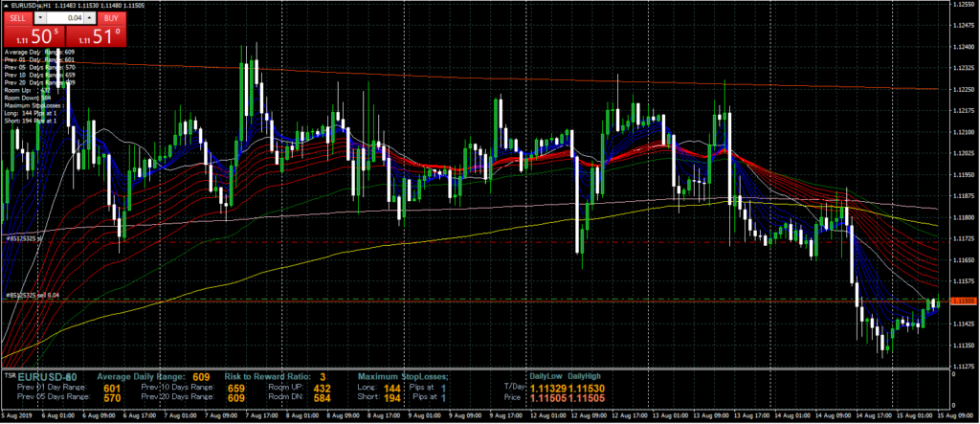The height and width of the screenshot is (424, 980).
Task: Click the Risk to Reward Ratio value 3
Action: tap(323, 377)
